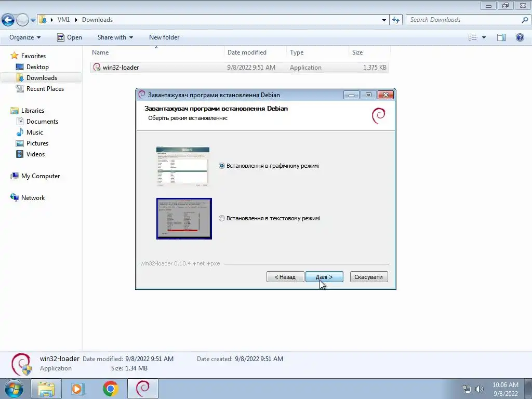Click the search magnifier icon

525,20
